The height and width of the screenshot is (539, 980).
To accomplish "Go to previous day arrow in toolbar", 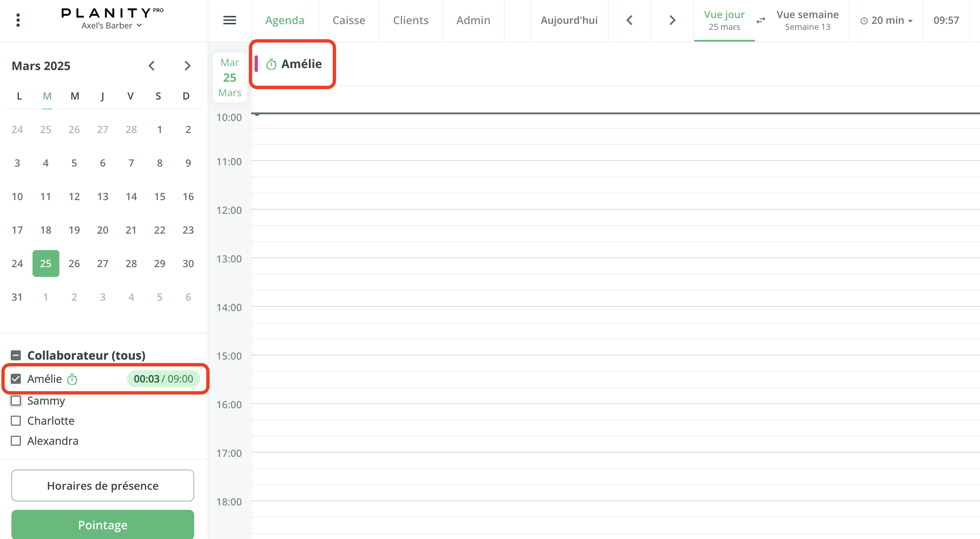I will pyautogui.click(x=629, y=20).
